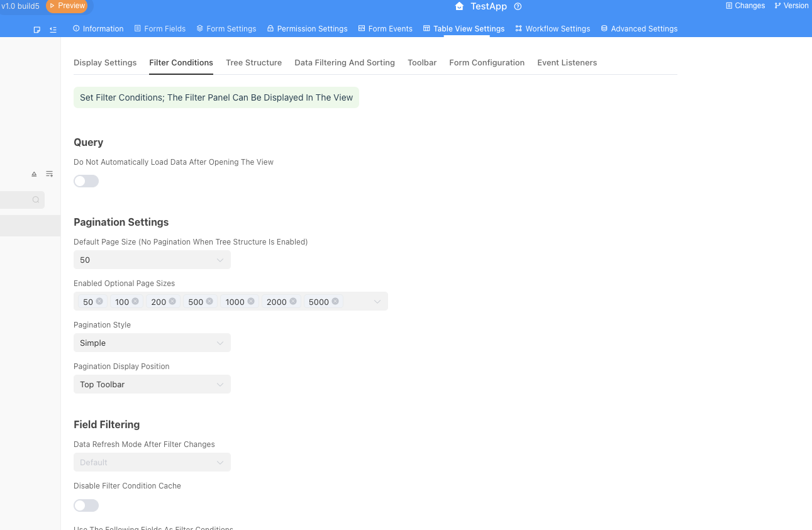Click the sort list icon in sidebar
The width and height of the screenshot is (812, 530).
point(50,174)
